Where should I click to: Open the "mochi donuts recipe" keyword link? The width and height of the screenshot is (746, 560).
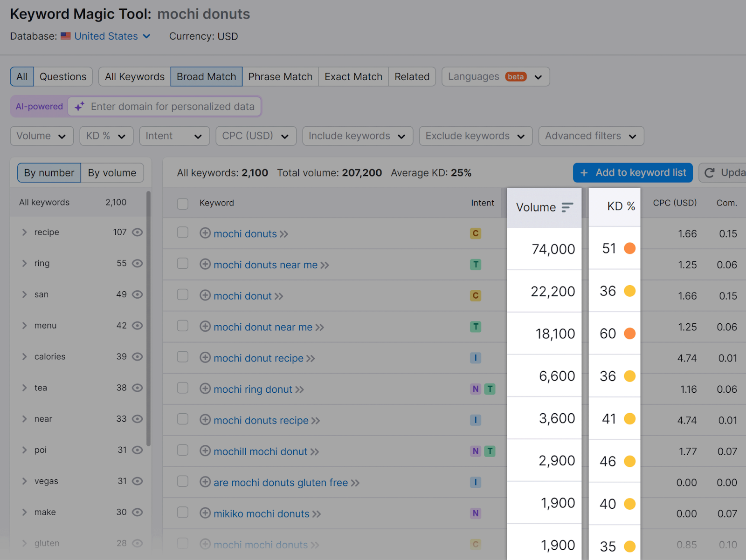[261, 420]
